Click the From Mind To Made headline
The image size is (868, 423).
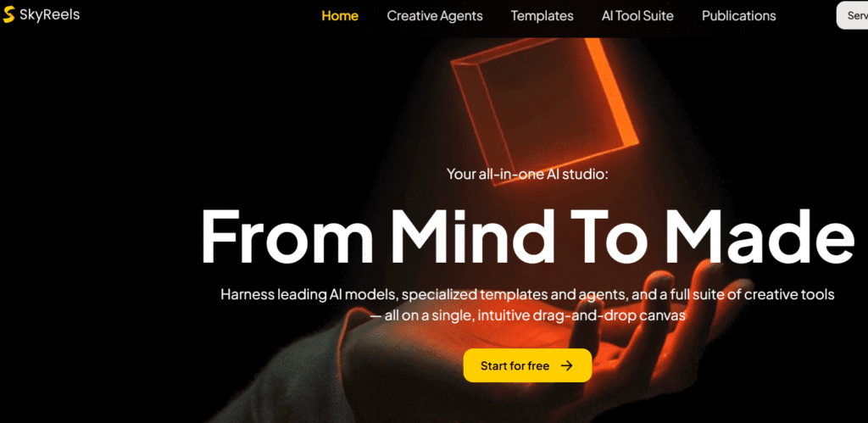click(x=526, y=236)
